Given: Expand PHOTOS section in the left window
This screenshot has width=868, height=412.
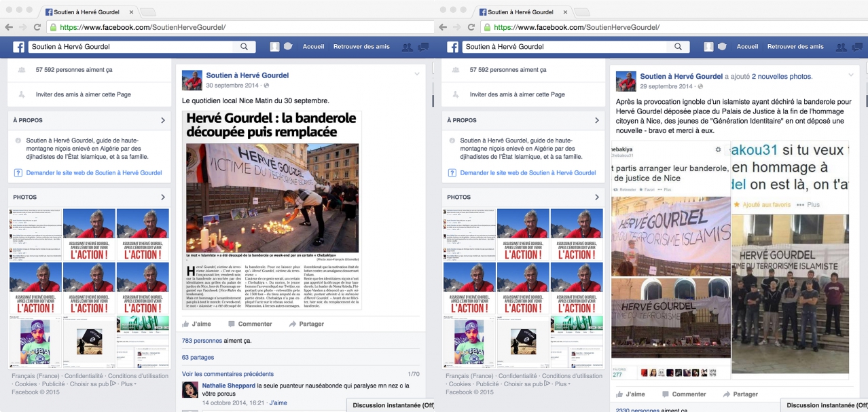Looking at the screenshot, I should (163, 197).
